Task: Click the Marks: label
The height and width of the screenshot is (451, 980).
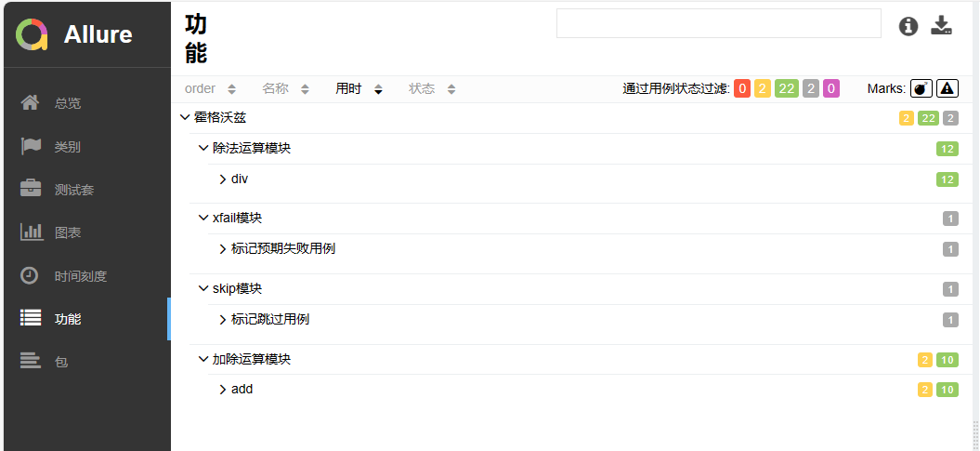Action: coord(886,89)
